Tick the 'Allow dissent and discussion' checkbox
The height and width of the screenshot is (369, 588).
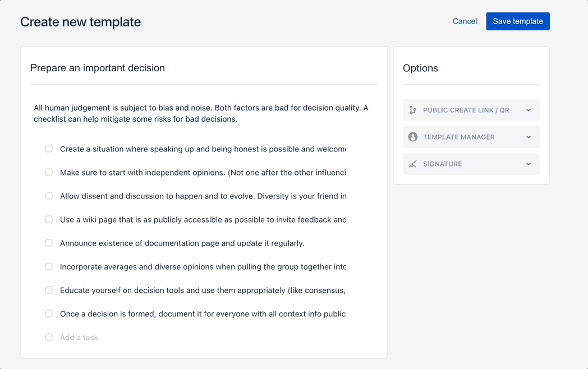coord(49,196)
